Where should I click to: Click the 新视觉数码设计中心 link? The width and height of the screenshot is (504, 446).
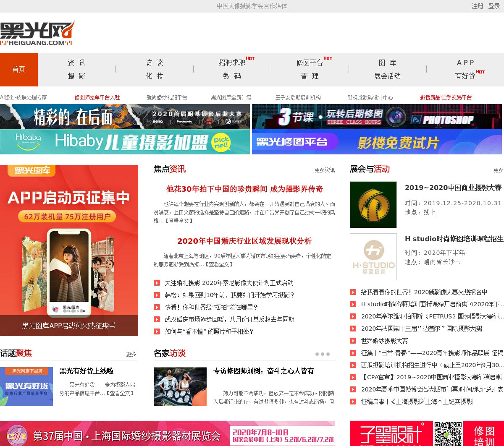click(370, 97)
